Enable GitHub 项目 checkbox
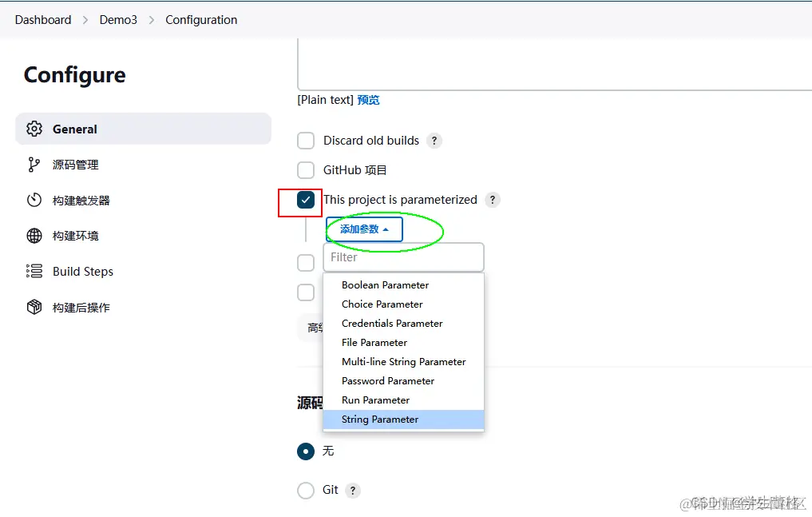The image size is (812, 517). pyautogui.click(x=306, y=170)
